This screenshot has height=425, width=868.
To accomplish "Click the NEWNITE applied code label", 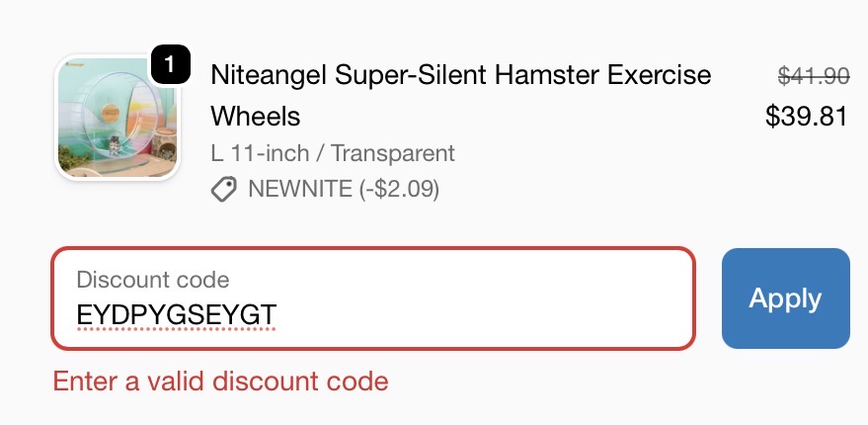I will pos(299,189).
